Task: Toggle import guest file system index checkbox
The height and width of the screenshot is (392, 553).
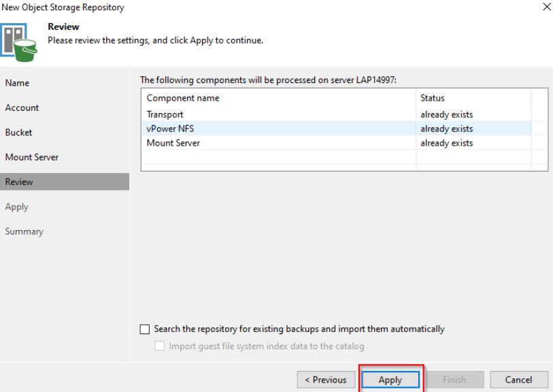Action: (x=160, y=346)
